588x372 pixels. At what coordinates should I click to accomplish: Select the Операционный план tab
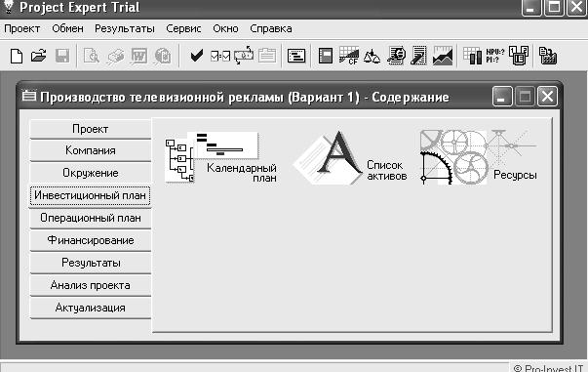coord(90,218)
